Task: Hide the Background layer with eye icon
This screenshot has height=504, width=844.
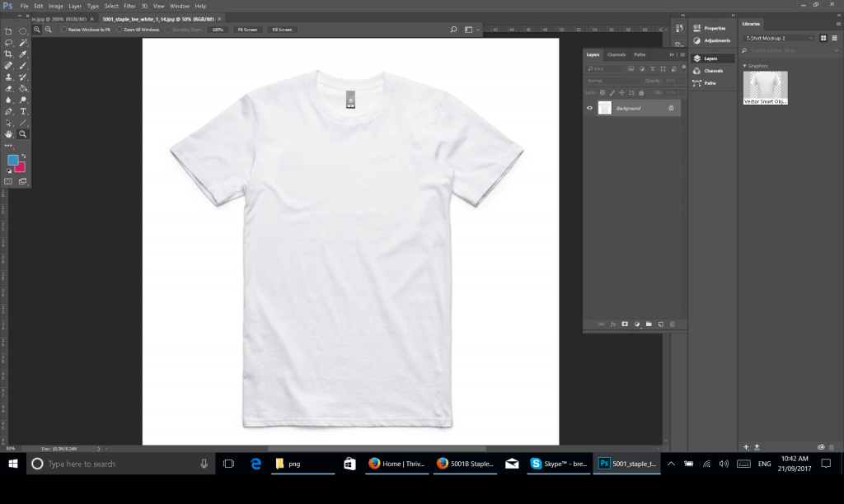Action: (x=589, y=108)
